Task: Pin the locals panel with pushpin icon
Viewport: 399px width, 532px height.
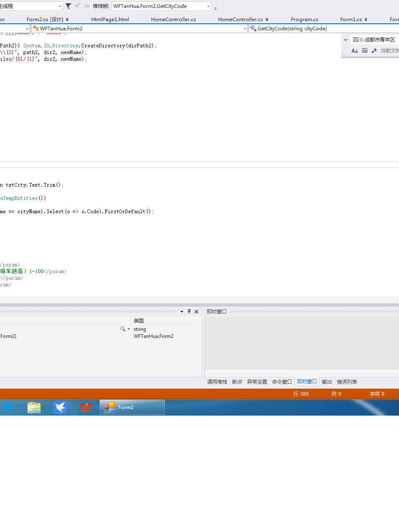Action: 189,312
